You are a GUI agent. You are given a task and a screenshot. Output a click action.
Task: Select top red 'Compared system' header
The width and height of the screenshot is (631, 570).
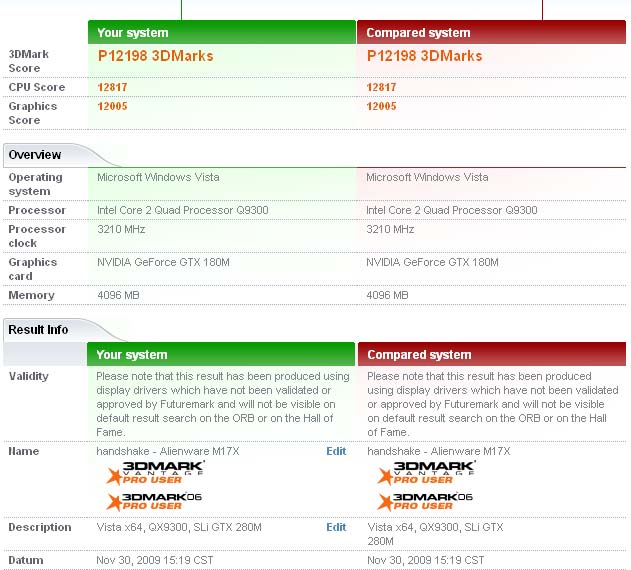[491, 32]
